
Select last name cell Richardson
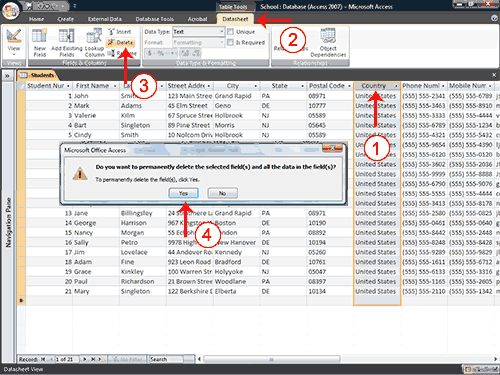[143, 281]
